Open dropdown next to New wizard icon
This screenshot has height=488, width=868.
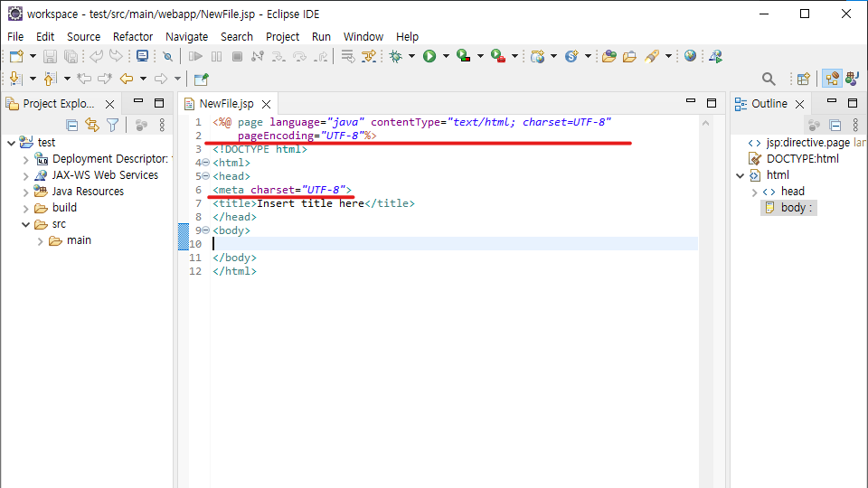33,56
